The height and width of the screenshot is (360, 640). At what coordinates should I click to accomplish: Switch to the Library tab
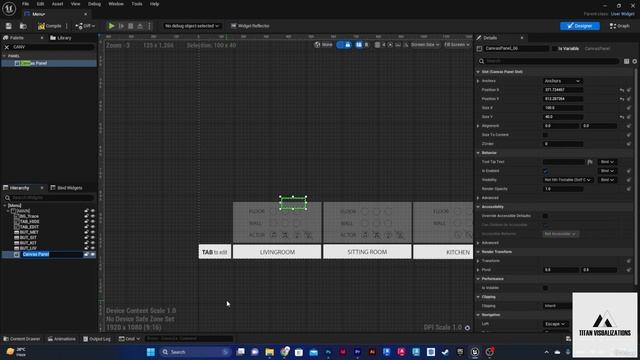pos(61,38)
